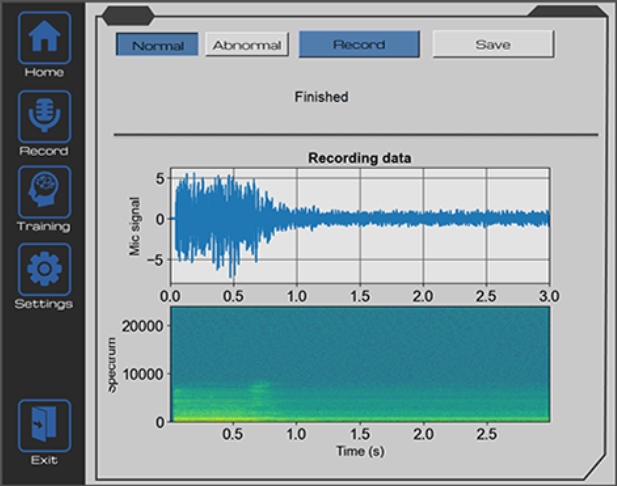Click the Exit door icon
The height and width of the screenshot is (486, 617).
click(x=44, y=426)
